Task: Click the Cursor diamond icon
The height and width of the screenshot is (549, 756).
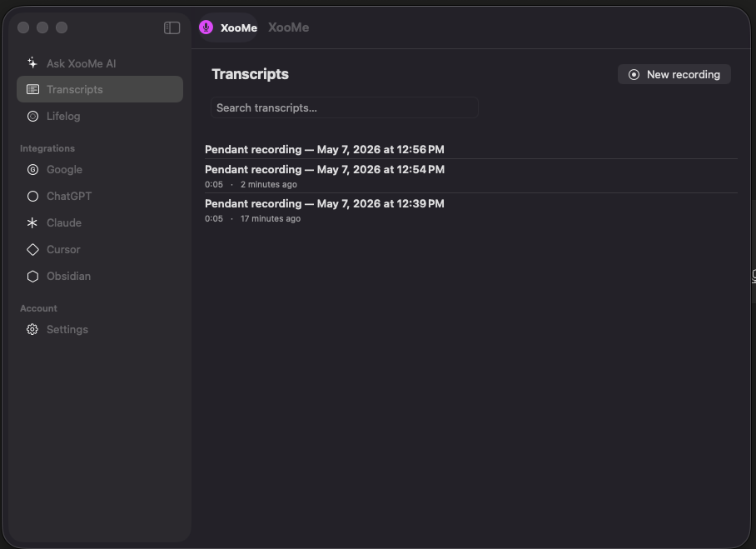Action: (x=32, y=249)
